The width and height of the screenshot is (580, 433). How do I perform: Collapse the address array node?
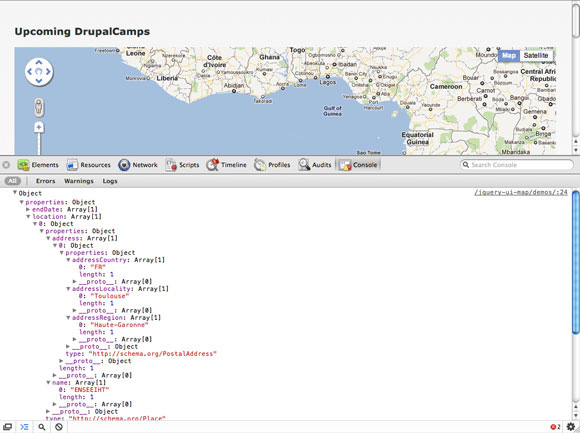[48, 238]
